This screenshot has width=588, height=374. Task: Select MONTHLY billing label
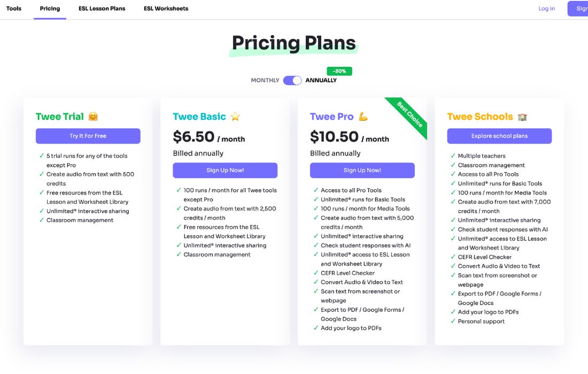pyautogui.click(x=265, y=80)
